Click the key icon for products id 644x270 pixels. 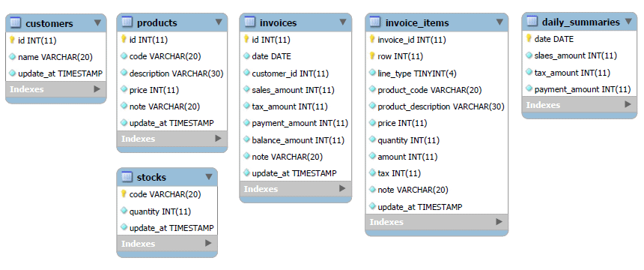(124, 39)
